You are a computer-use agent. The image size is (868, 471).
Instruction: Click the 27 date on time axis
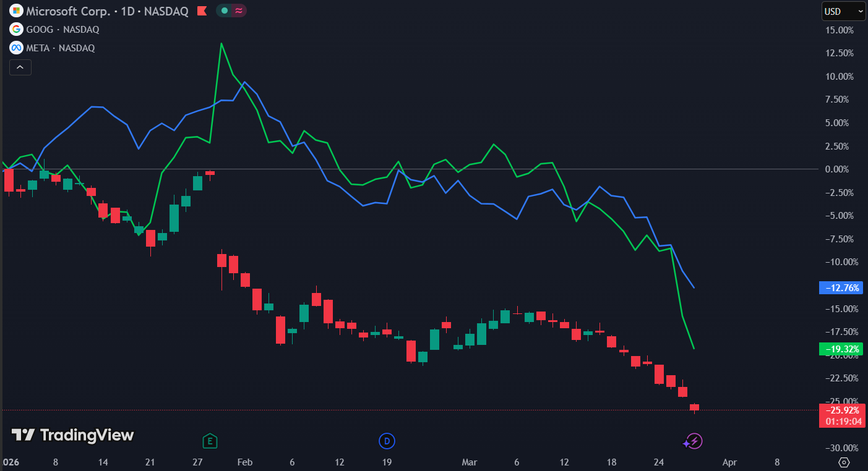pyautogui.click(x=198, y=462)
